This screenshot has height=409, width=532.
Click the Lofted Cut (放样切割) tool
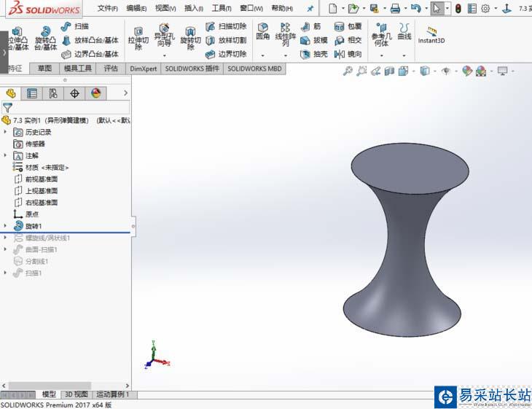pos(226,40)
